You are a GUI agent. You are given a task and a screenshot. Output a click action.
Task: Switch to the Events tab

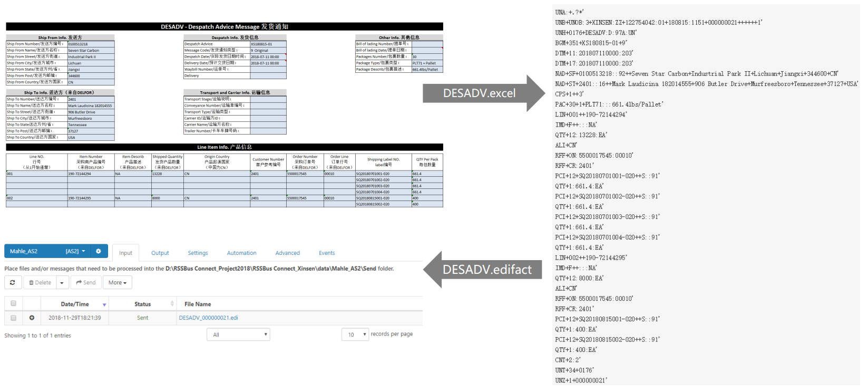(327, 253)
